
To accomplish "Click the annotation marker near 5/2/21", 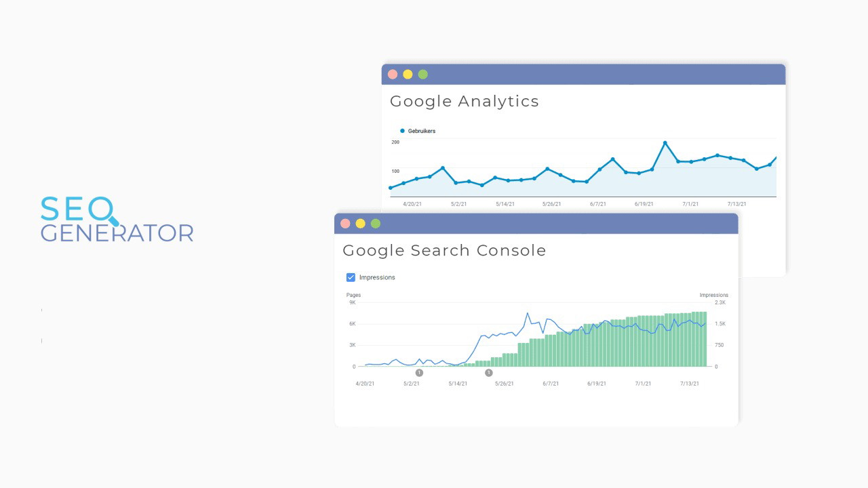I will 419,373.
